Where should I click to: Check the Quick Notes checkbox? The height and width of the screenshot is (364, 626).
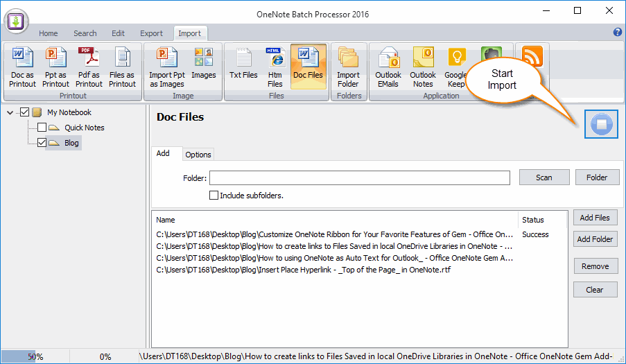click(x=42, y=128)
